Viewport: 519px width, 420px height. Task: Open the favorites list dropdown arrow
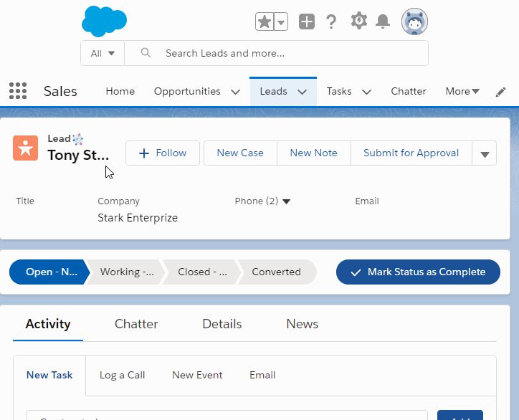(x=281, y=22)
